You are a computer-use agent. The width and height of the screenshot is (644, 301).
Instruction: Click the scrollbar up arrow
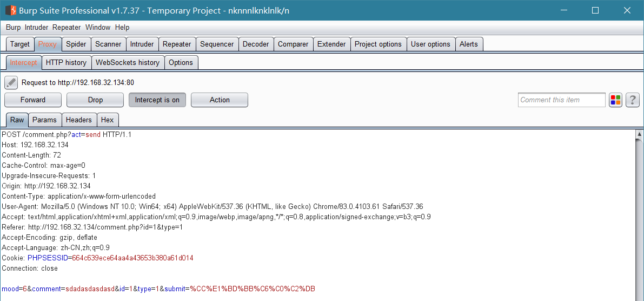(639, 134)
